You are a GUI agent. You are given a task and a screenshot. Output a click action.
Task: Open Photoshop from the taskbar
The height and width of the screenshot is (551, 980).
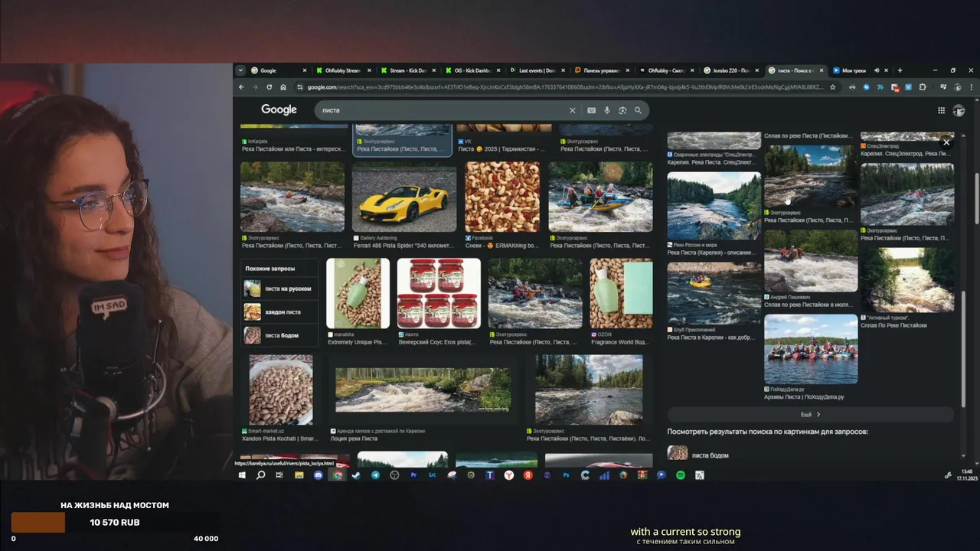coord(567,475)
